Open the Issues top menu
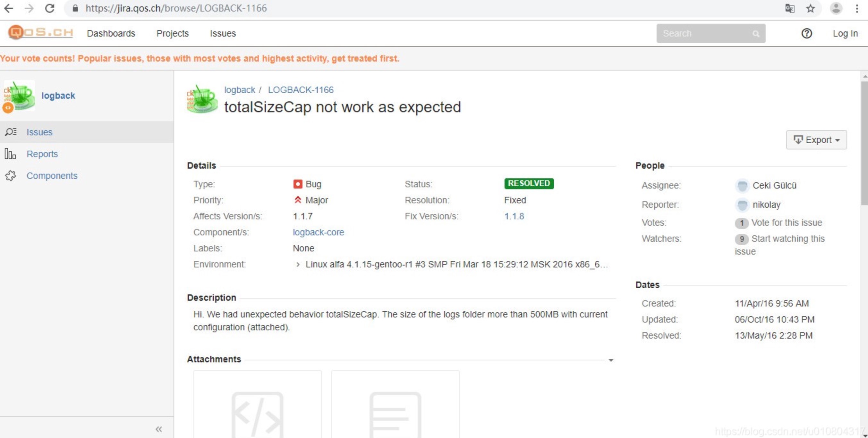Viewport: 868px width, 438px height. 223,33
